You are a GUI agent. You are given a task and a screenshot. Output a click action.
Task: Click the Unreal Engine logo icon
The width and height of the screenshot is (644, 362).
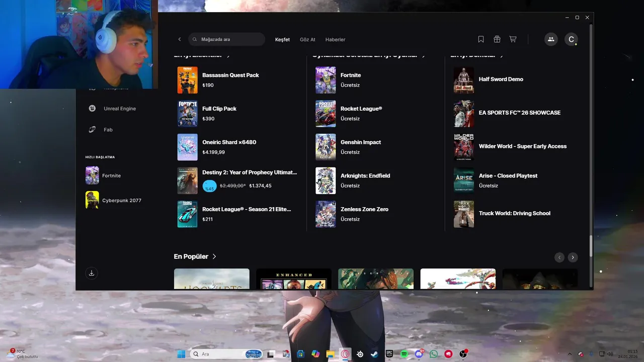tap(93, 108)
